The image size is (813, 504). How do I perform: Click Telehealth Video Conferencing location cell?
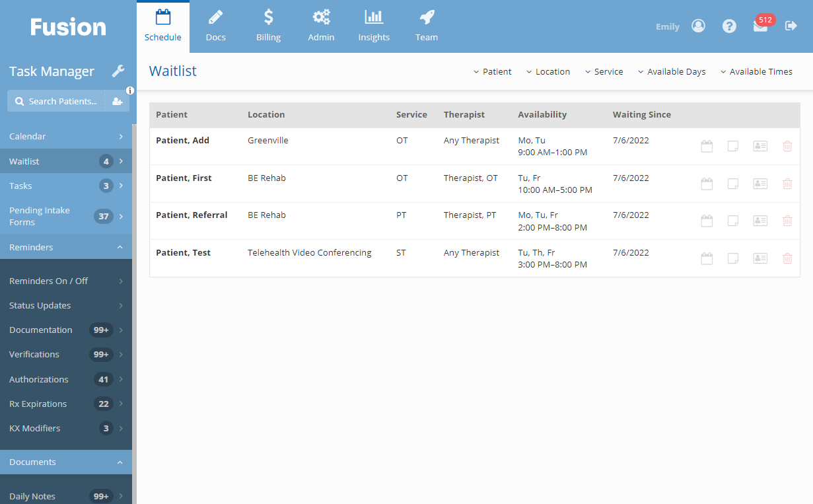pos(310,252)
